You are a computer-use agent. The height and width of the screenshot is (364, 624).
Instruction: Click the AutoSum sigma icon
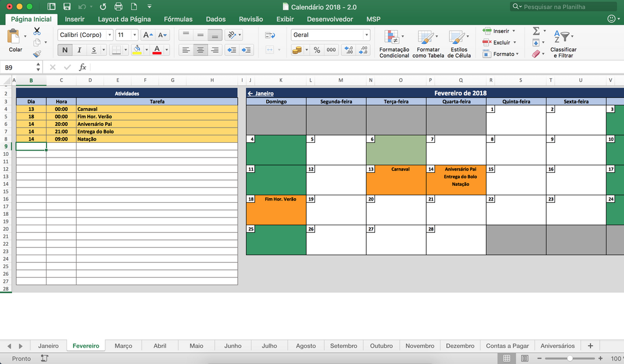(536, 31)
